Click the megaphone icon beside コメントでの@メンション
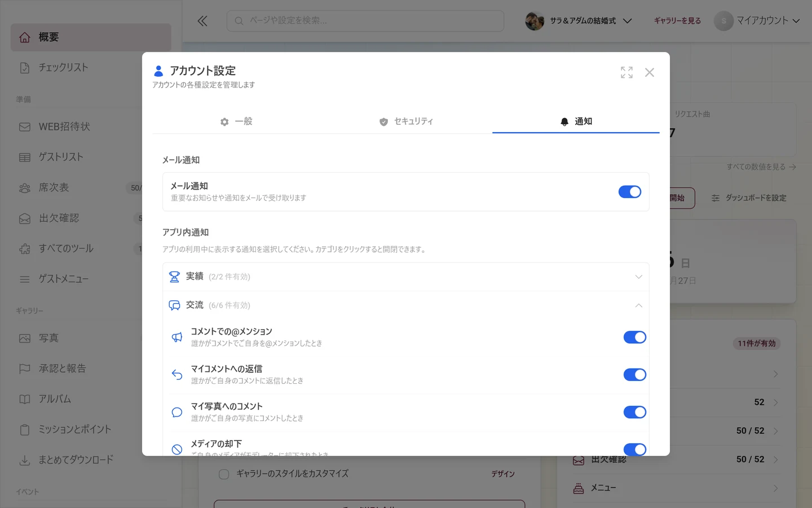 (x=177, y=337)
